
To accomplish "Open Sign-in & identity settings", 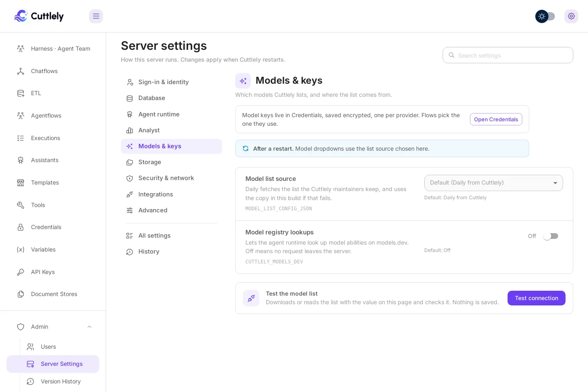I will click(x=171, y=82).
